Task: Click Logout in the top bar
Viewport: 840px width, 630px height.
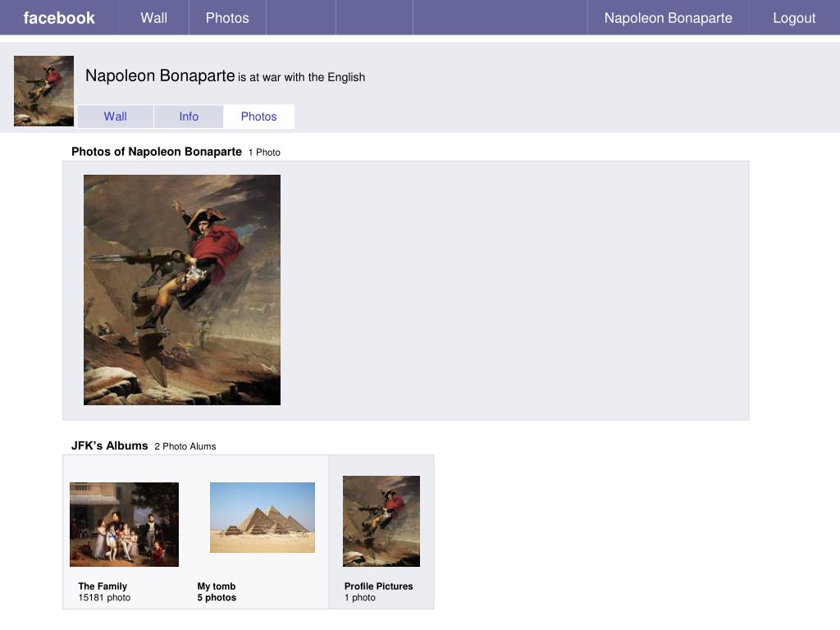Action: click(x=794, y=18)
